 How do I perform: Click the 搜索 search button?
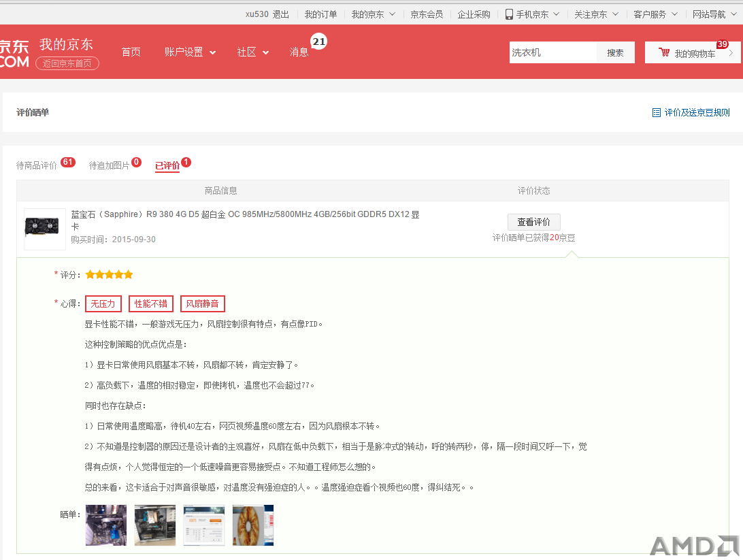(615, 52)
